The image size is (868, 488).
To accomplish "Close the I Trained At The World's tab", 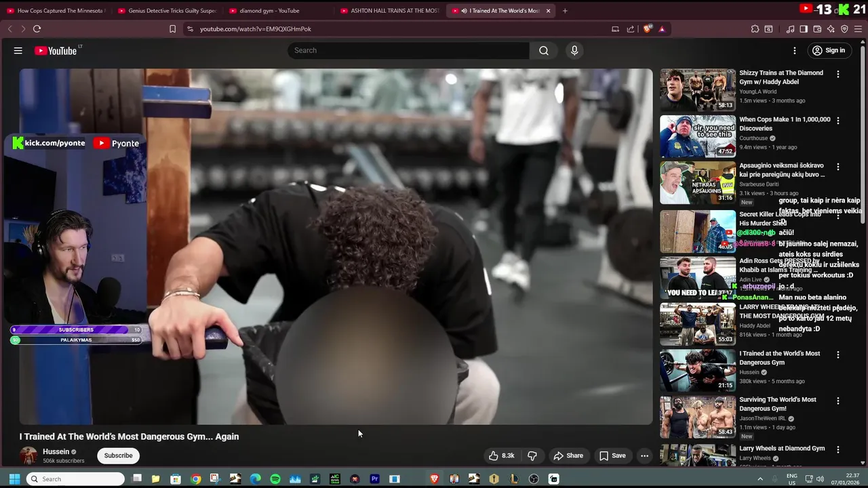I will click(x=548, y=11).
